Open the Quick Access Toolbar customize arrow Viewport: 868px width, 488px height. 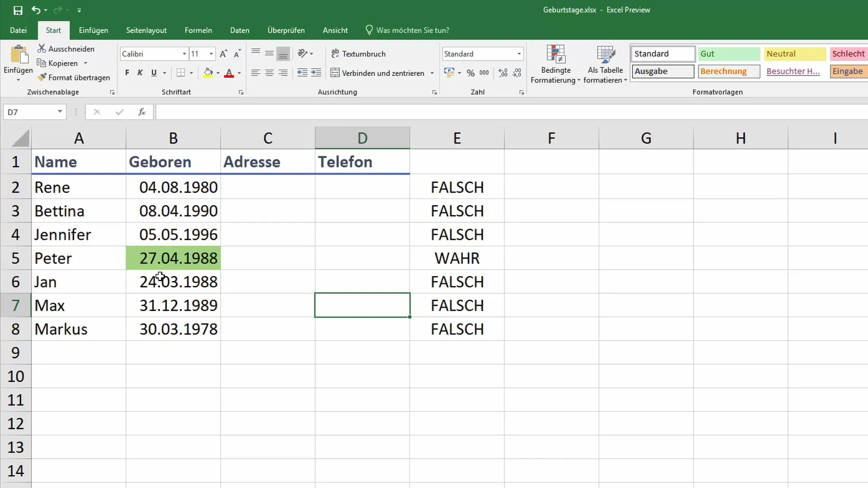coord(79,10)
